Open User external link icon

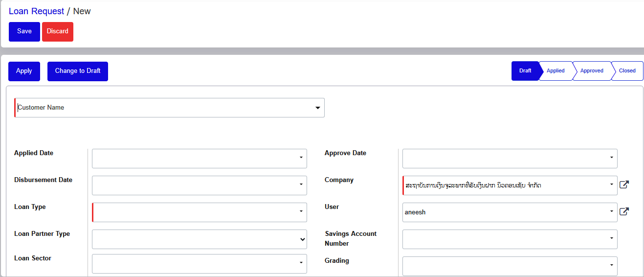624,212
